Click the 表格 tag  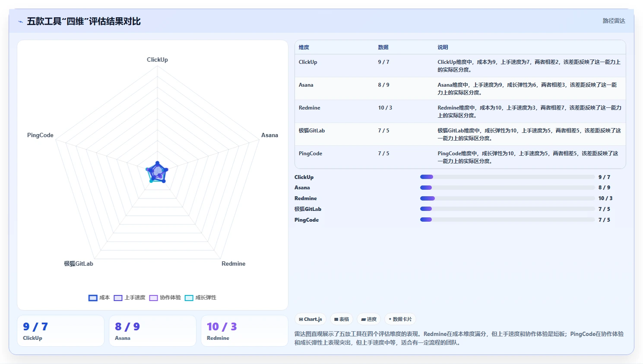click(342, 319)
